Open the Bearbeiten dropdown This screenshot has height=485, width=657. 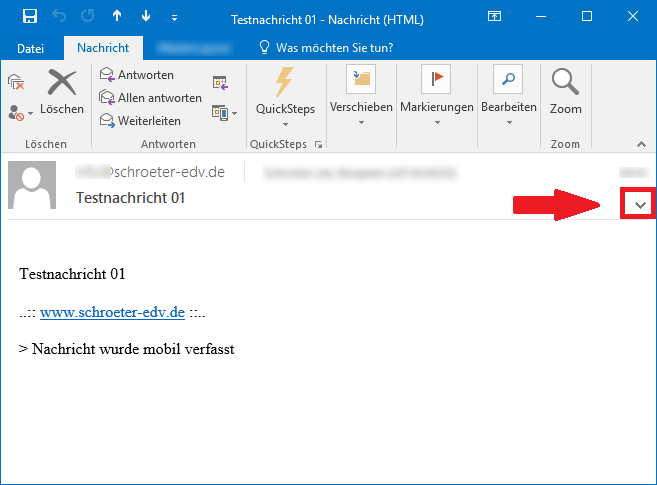click(509, 100)
